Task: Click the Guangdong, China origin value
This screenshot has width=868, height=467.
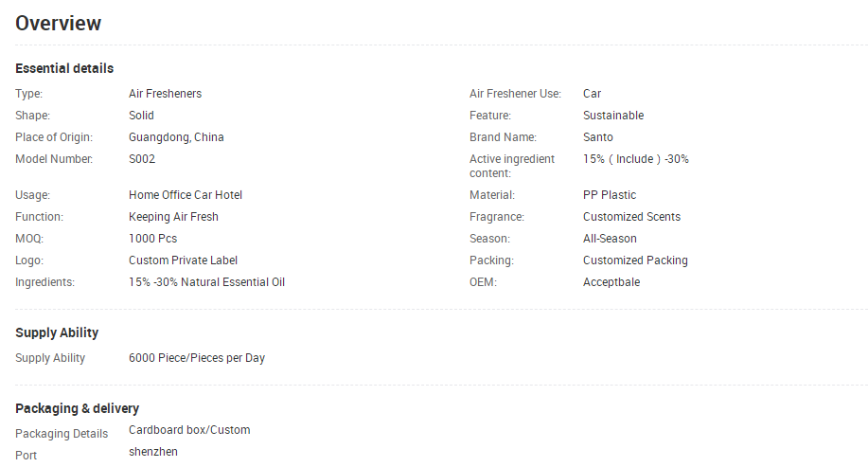Action: coord(176,137)
